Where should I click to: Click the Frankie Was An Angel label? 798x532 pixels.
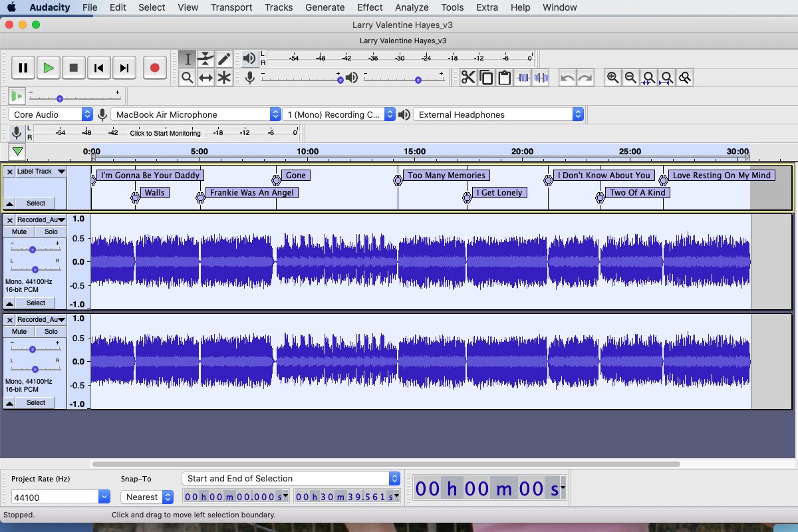coord(252,193)
